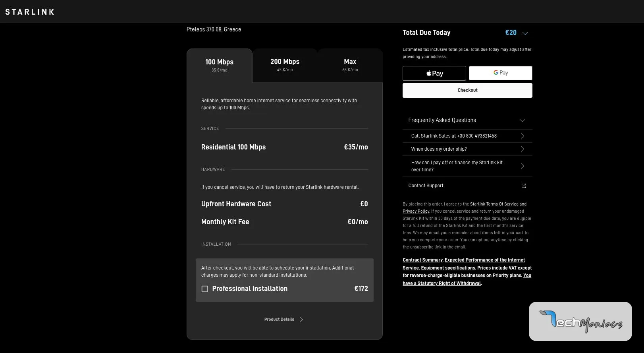The height and width of the screenshot is (353, 644).
Task: Open the Contract Summary link
Action: [422, 260]
